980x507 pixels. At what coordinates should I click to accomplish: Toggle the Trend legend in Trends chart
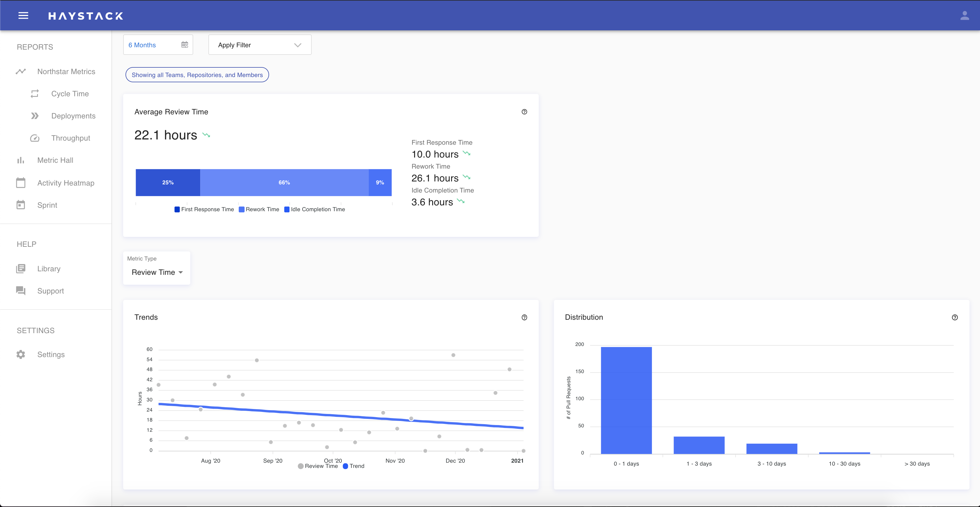tap(353, 466)
